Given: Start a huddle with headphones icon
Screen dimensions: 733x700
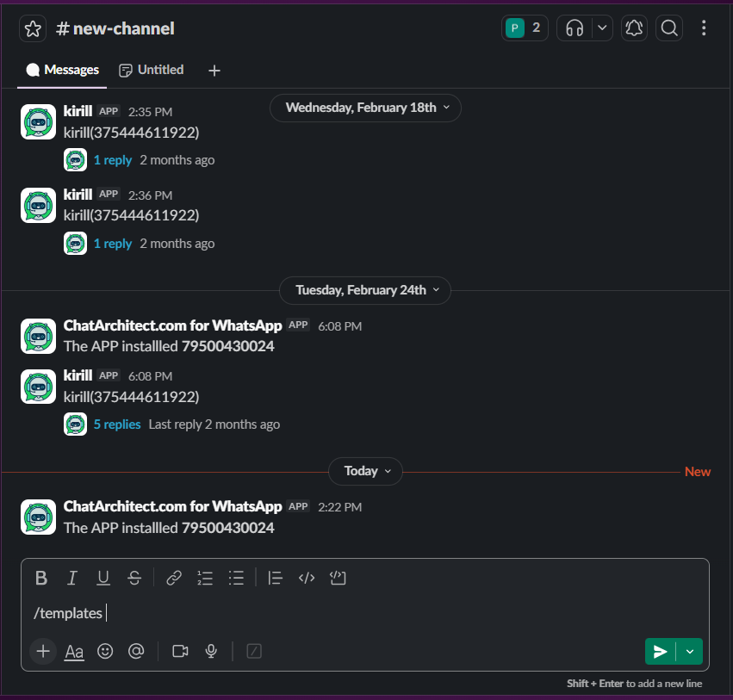Looking at the screenshot, I should 575,28.
